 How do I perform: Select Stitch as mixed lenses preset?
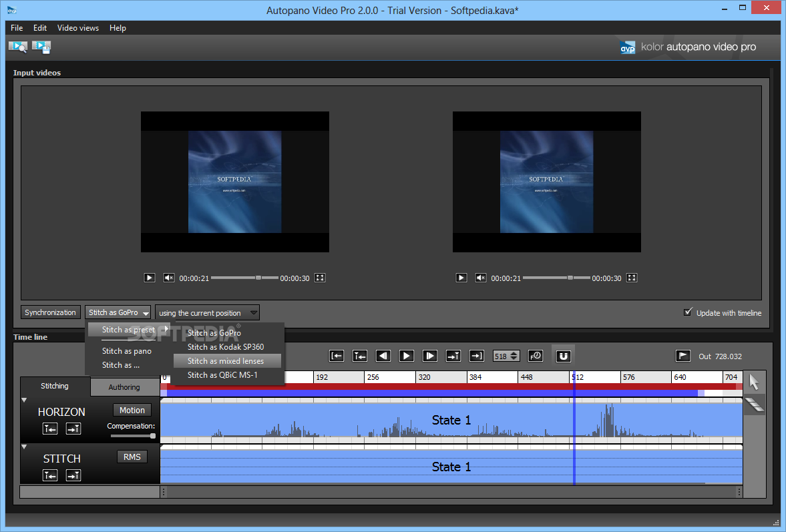227,360
